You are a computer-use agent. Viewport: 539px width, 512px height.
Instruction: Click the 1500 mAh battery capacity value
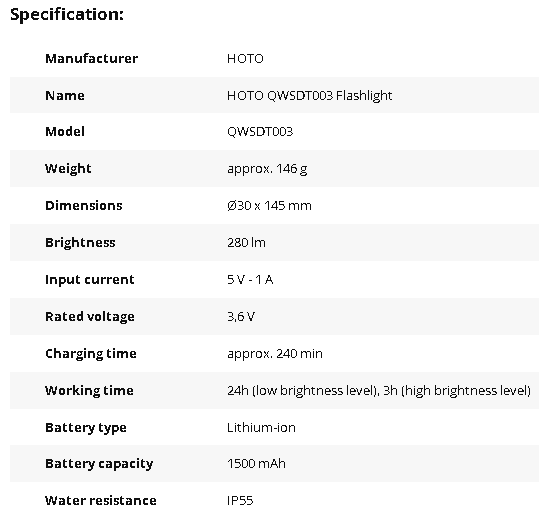(256, 464)
